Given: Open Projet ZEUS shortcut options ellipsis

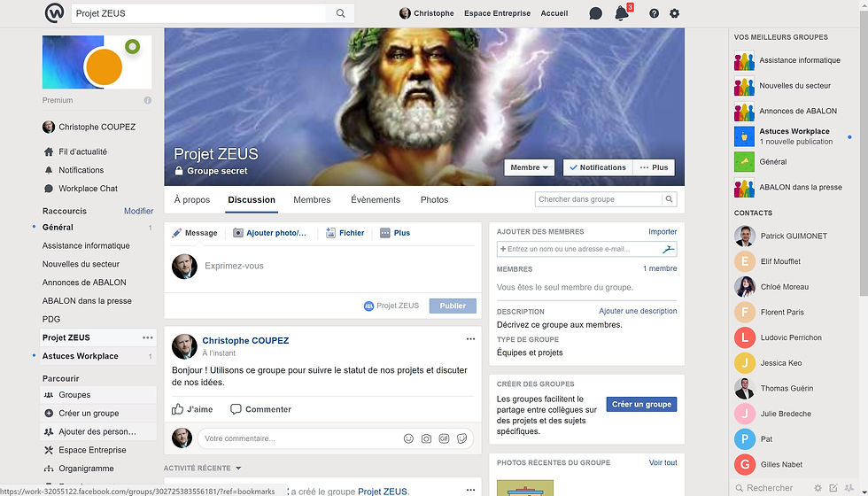Looking at the screenshot, I should (x=147, y=337).
